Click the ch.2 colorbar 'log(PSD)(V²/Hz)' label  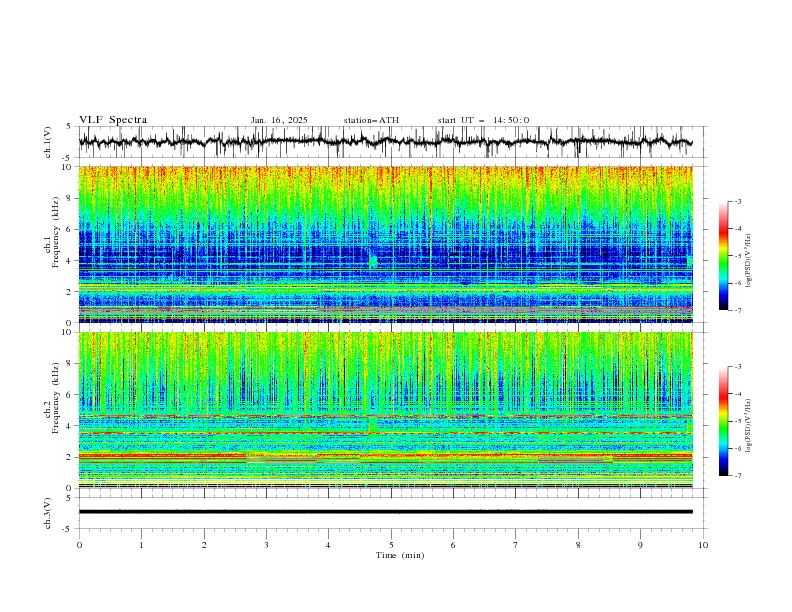[750, 425]
